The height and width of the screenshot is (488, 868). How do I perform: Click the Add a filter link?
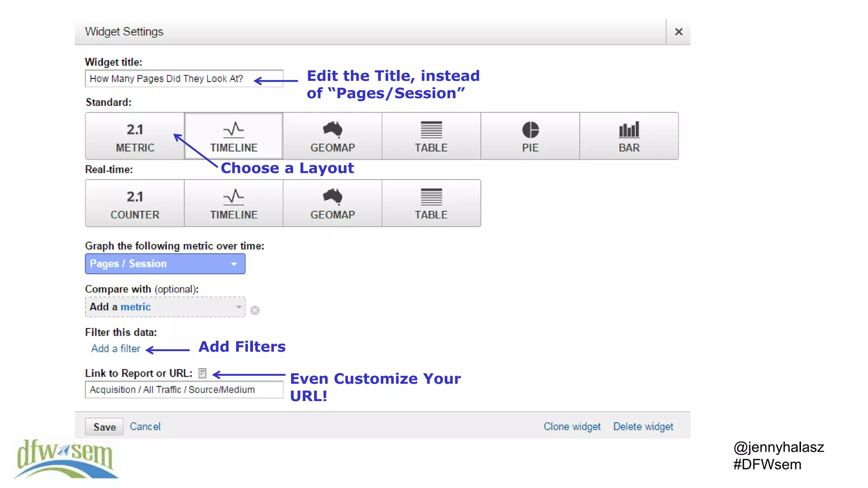click(116, 349)
